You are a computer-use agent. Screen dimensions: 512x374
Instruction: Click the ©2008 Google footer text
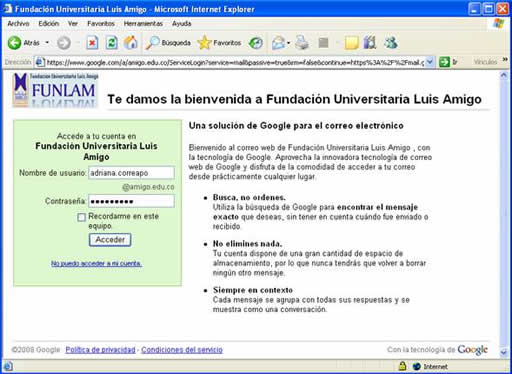coord(36,350)
